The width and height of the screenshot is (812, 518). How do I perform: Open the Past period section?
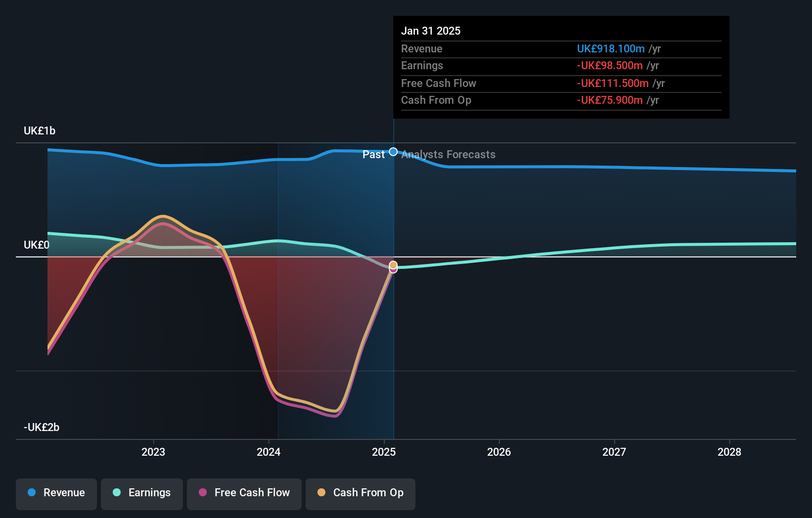tap(374, 154)
